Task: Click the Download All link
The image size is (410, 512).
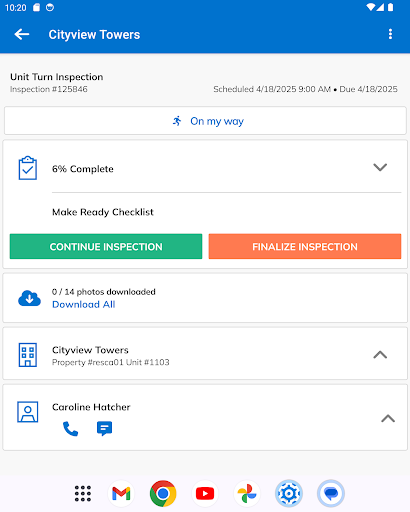Action: click(x=84, y=304)
